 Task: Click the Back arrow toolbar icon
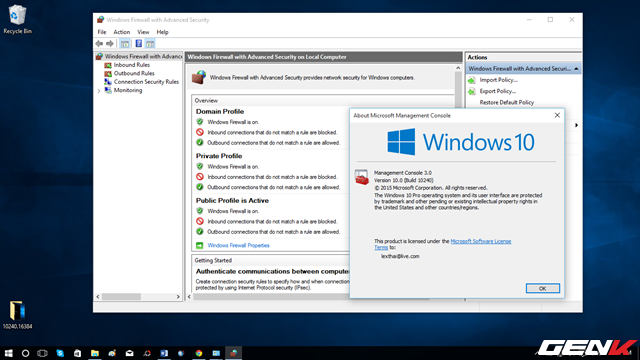pyautogui.click(x=99, y=43)
